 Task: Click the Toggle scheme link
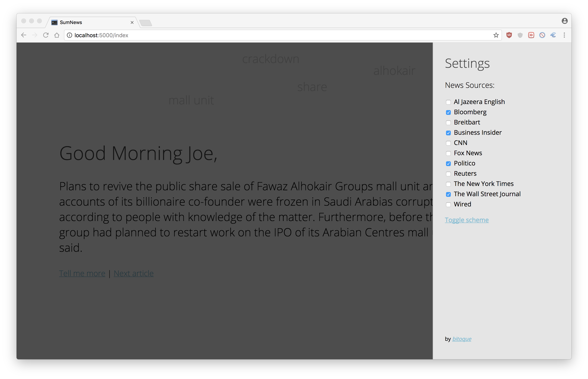(x=467, y=220)
